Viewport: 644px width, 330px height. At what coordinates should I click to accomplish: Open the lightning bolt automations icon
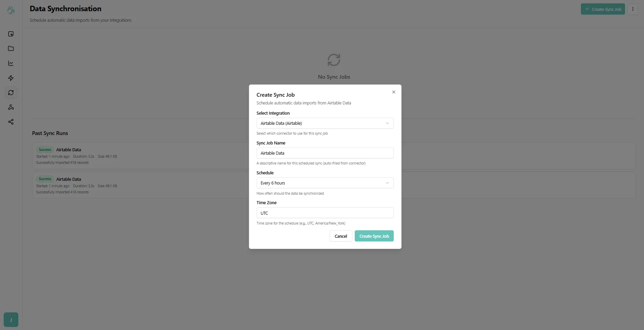[11, 78]
